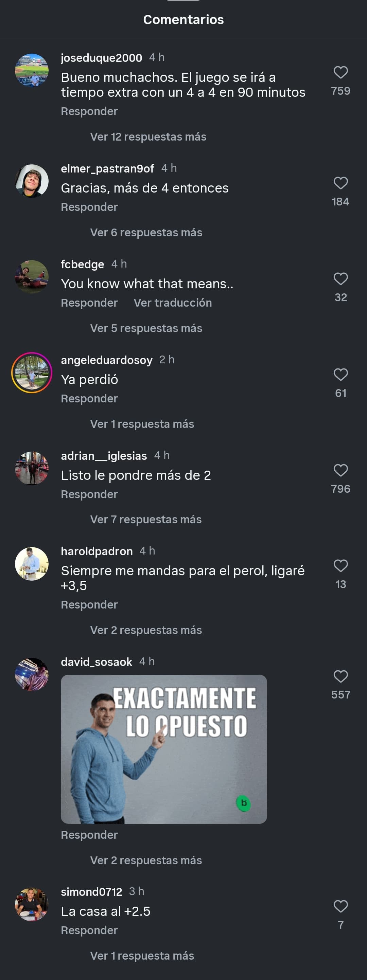
Task: Expand 'Ver 12 respuestas más' replies
Action: tap(148, 137)
